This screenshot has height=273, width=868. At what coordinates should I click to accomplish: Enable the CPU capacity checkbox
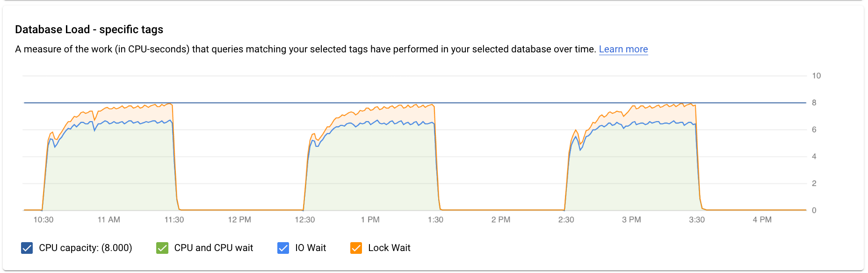(x=27, y=248)
